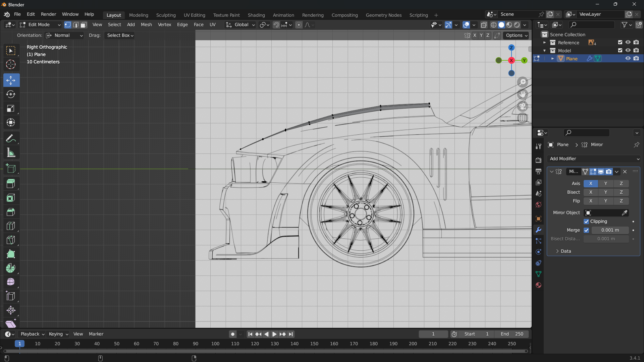Open the Modifier properties wrench tab
The width and height of the screenshot is (644, 362).
click(x=538, y=230)
